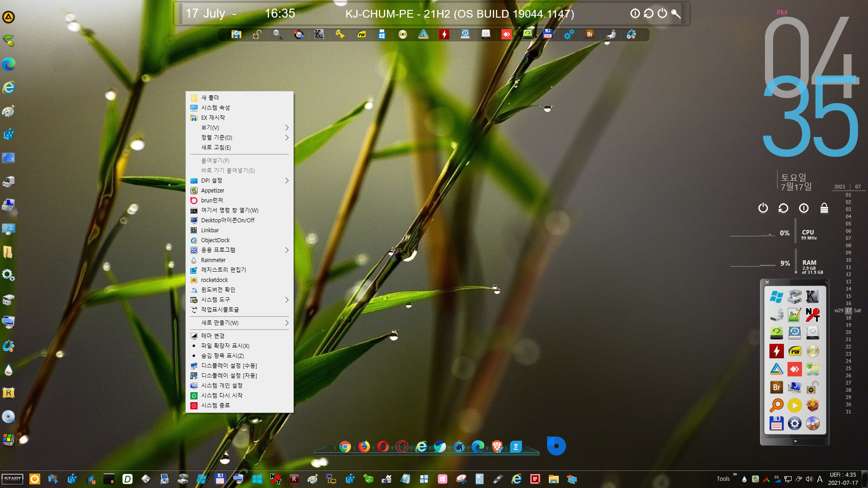Click the gold key icon in top dock
Image resolution: width=868 pixels, height=488 pixels.
point(340,34)
